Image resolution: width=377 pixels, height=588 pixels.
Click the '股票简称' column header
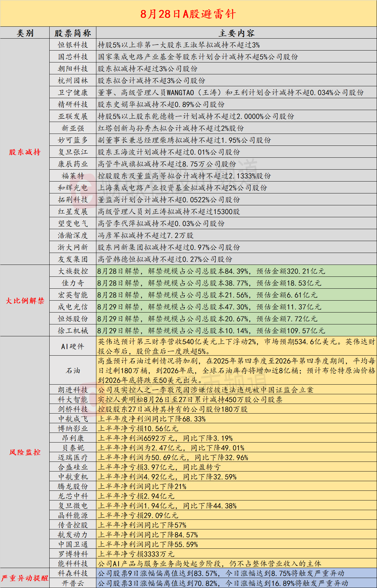(73, 33)
